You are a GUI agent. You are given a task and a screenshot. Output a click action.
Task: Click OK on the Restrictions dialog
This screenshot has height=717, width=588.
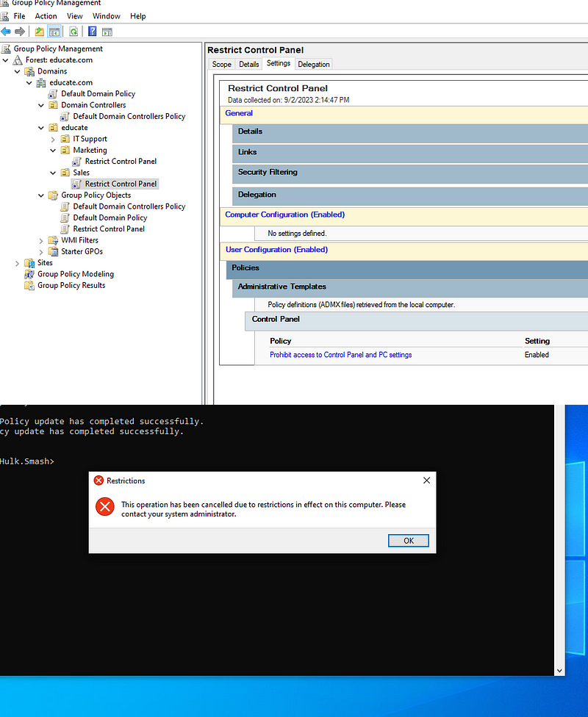pos(408,540)
